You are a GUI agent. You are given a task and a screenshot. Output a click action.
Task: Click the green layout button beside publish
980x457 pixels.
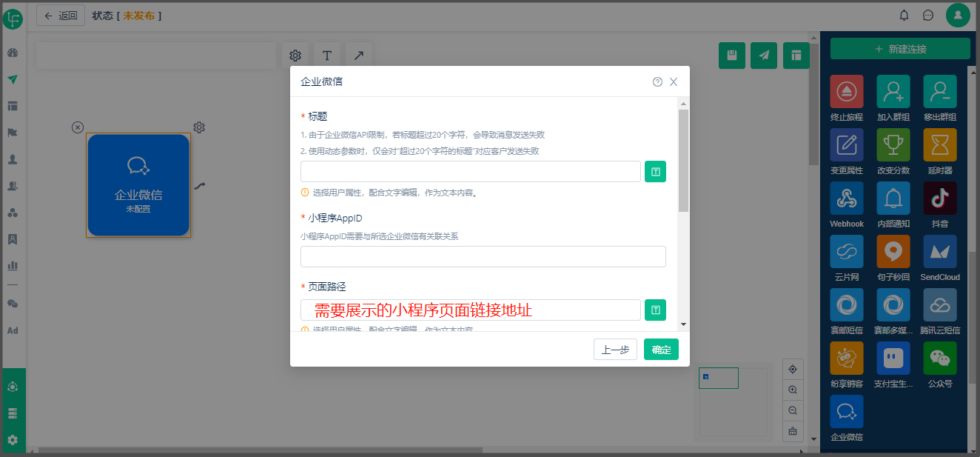click(796, 56)
